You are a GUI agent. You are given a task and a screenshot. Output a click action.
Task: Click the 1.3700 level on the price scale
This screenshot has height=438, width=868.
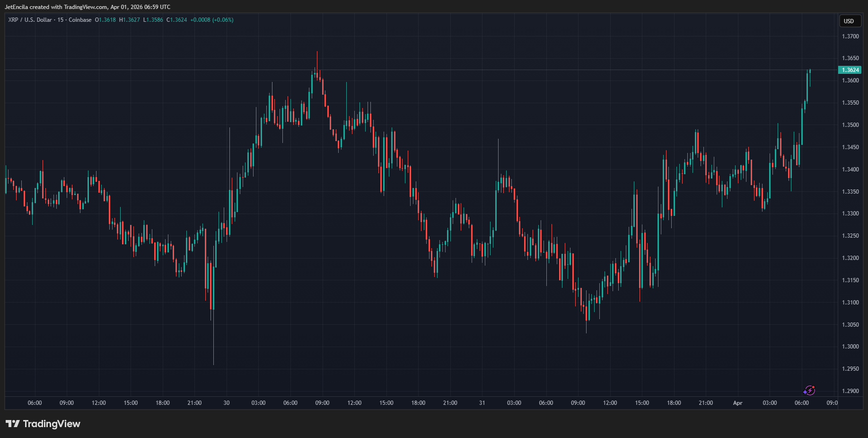coord(850,36)
